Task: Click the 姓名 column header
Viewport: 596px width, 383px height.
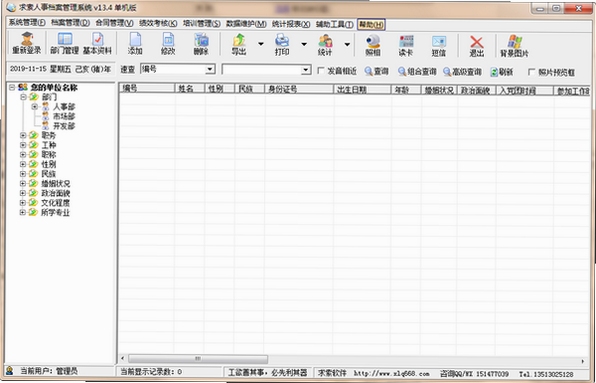Action: click(x=190, y=89)
